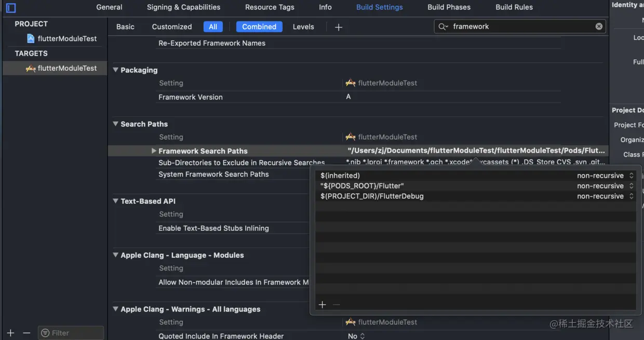Switch to Levels view

coord(303,27)
